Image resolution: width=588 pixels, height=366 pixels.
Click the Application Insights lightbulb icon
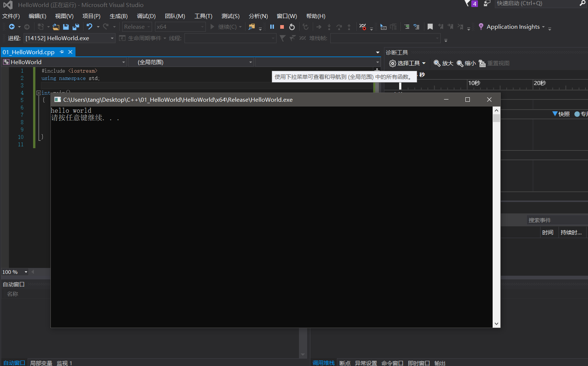[481, 27]
